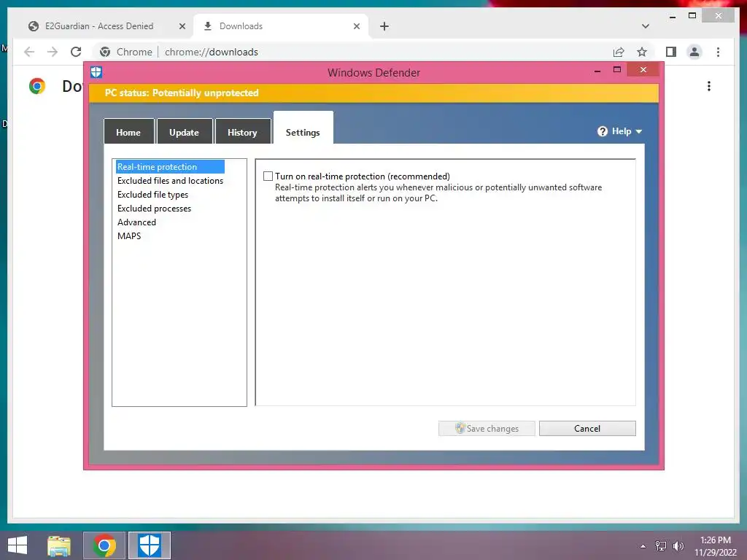Share this page from Chrome toolbar

pyautogui.click(x=619, y=52)
